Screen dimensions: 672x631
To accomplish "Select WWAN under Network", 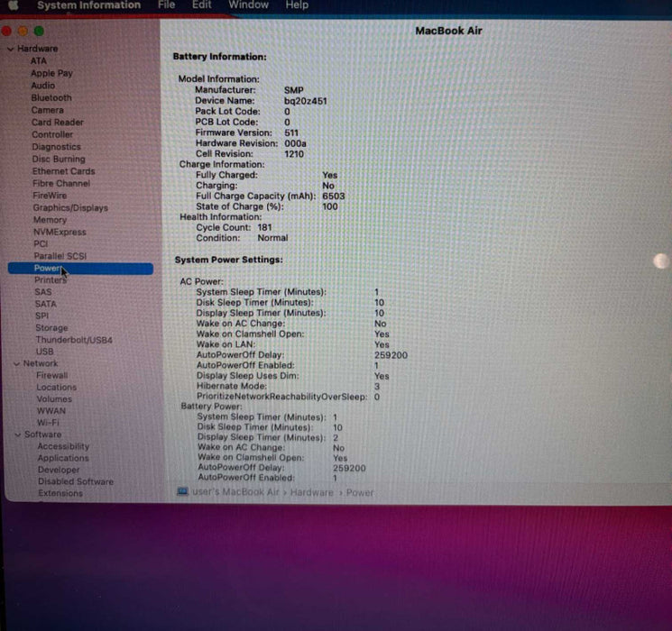I will pos(51,411).
